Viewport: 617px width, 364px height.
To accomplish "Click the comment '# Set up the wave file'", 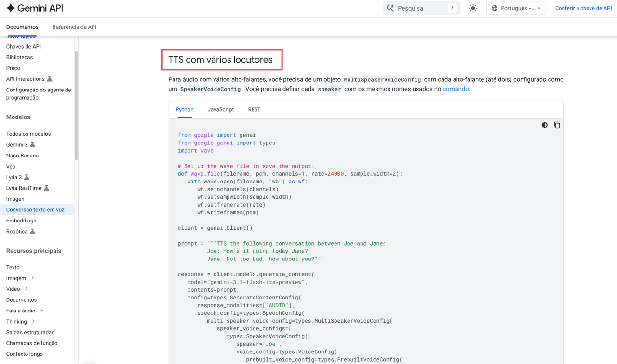I will [246, 166].
